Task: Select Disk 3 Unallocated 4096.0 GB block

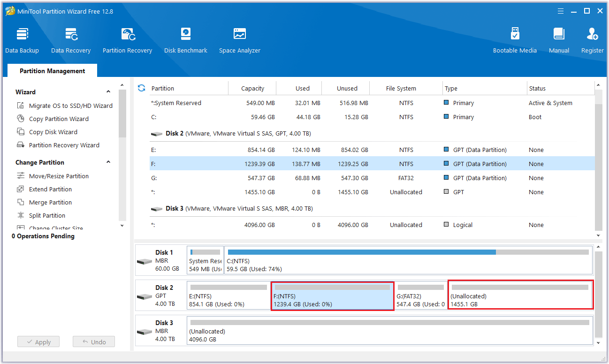Action: (x=389, y=331)
